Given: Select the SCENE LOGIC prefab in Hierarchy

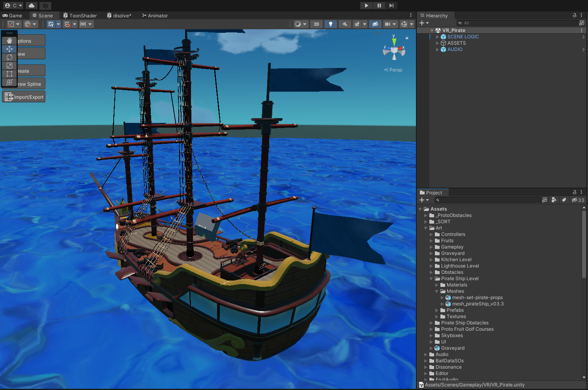Looking at the screenshot, I should click(x=463, y=37).
